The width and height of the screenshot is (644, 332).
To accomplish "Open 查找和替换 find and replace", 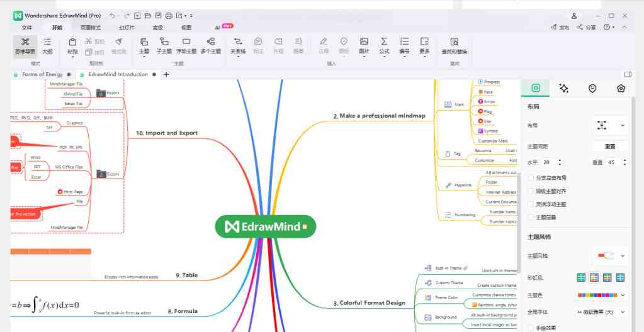I will (x=455, y=45).
